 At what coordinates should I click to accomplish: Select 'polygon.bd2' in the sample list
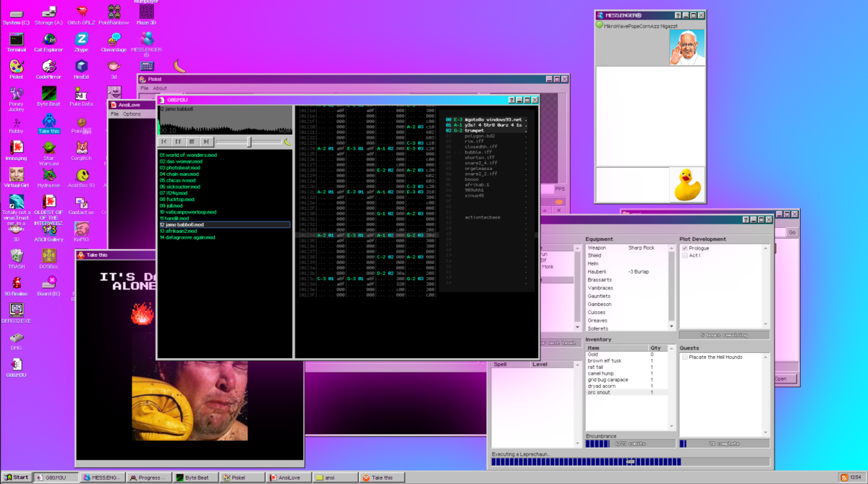click(479, 135)
